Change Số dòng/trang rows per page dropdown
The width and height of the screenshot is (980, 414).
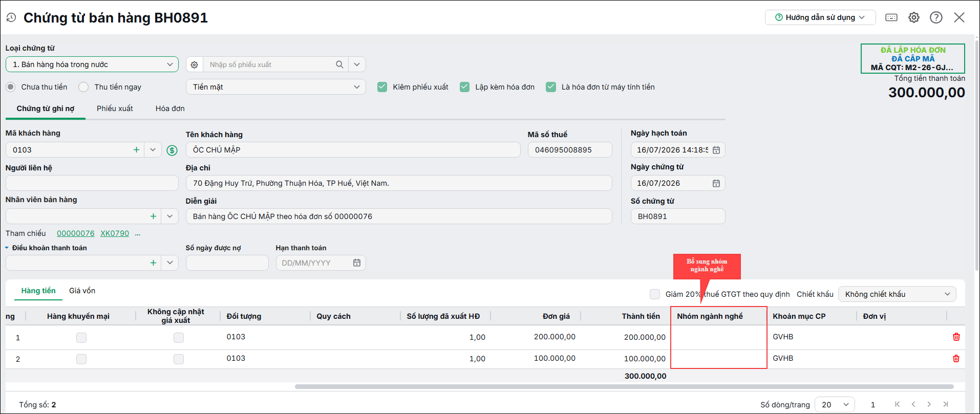pyautogui.click(x=835, y=404)
